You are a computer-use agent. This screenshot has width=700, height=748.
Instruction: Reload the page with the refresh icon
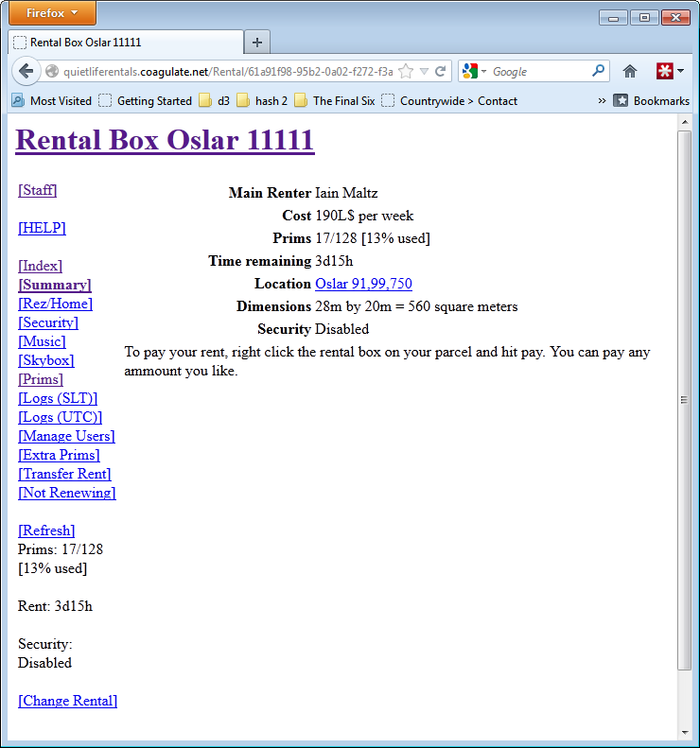[x=441, y=72]
